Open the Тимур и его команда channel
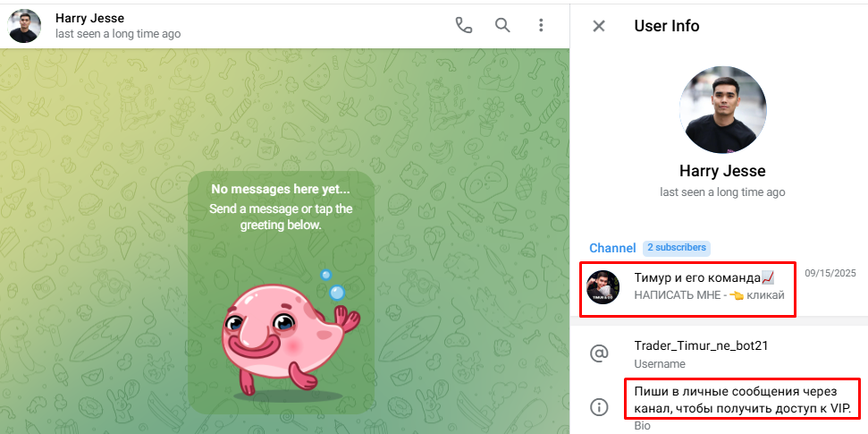Image resolution: width=868 pixels, height=434 pixels. 704,278
